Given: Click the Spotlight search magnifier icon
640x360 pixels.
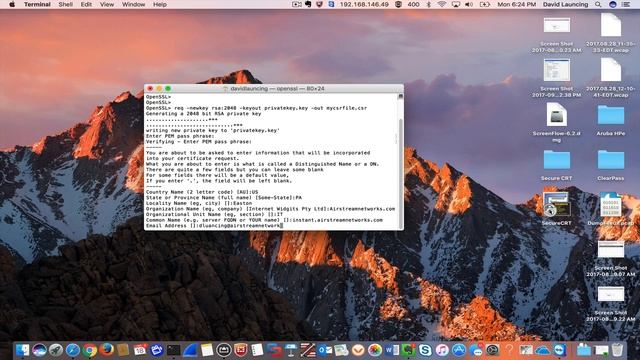Looking at the screenshot, I should click(598, 4).
